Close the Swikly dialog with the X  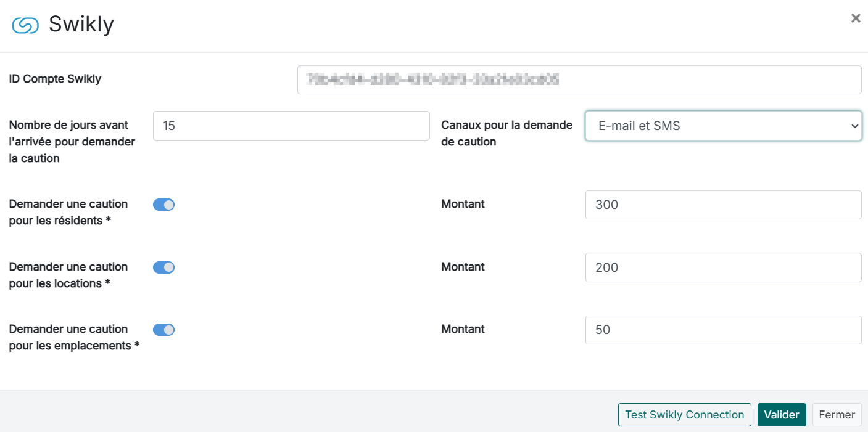(x=855, y=18)
